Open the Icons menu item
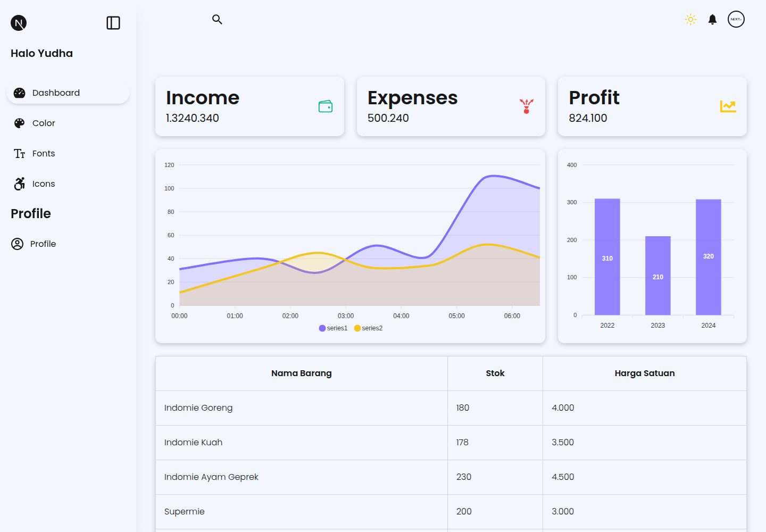The width and height of the screenshot is (766, 532). pyautogui.click(x=68, y=184)
